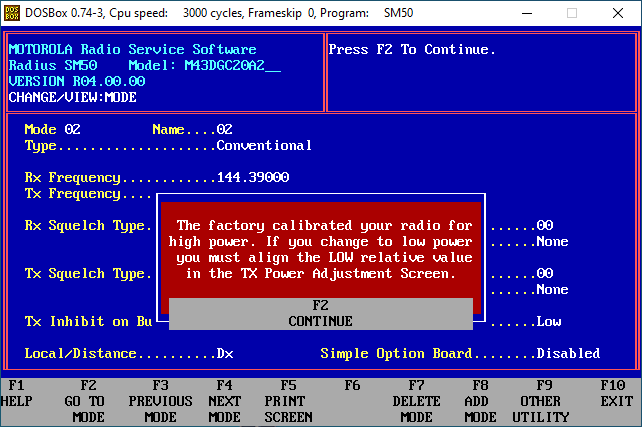
Task: Select F2 GO TO MODE
Action: [x=84, y=401]
